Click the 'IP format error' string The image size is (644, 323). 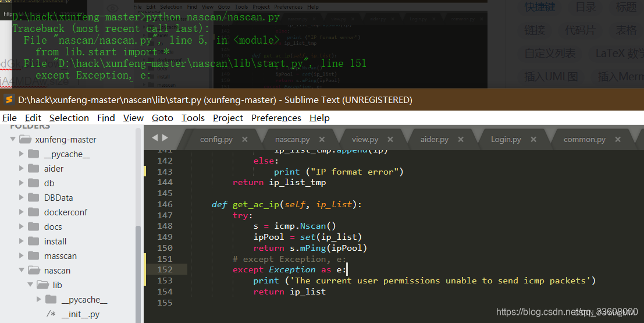click(354, 172)
